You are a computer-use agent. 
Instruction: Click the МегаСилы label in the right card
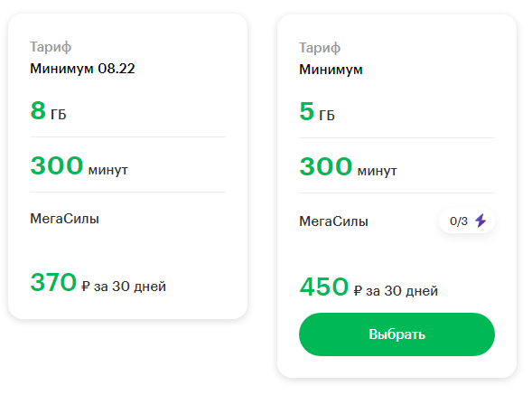click(333, 221)
